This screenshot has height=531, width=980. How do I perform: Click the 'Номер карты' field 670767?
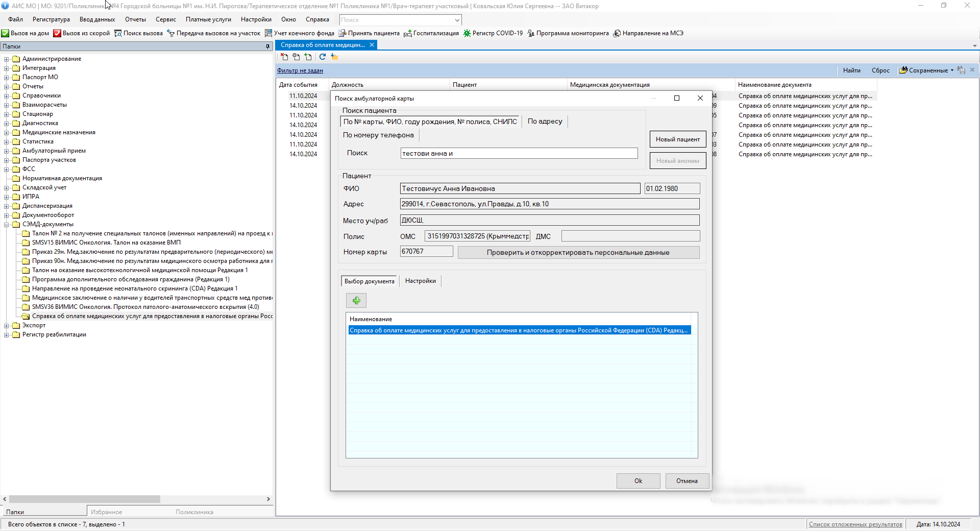[426, 252]
